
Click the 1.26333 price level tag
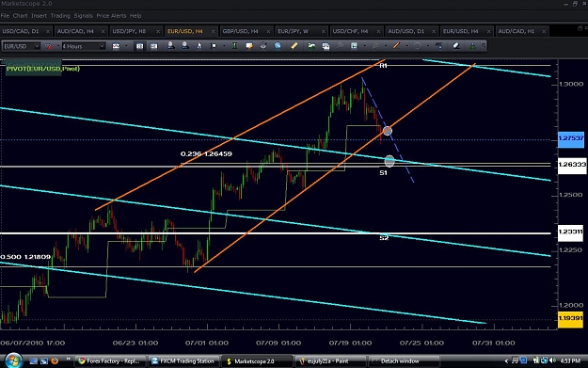[571, 165]
